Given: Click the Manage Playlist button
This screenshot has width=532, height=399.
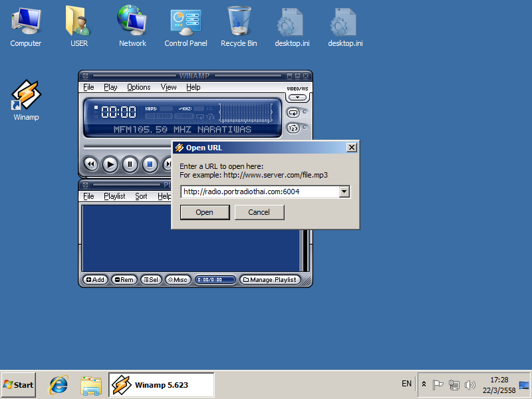Looking at the screenshot, I should (270, 280).
